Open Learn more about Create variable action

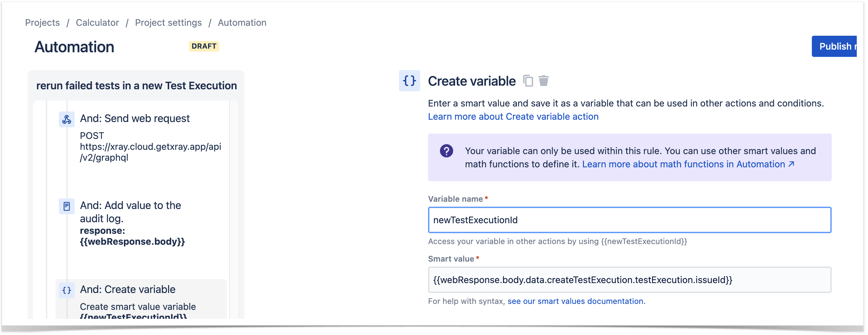pos(514,117)
